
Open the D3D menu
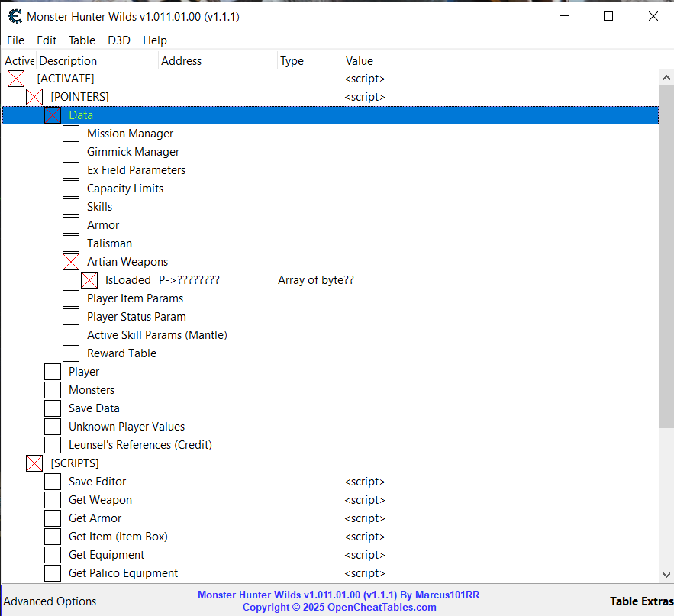coord(119,40)
